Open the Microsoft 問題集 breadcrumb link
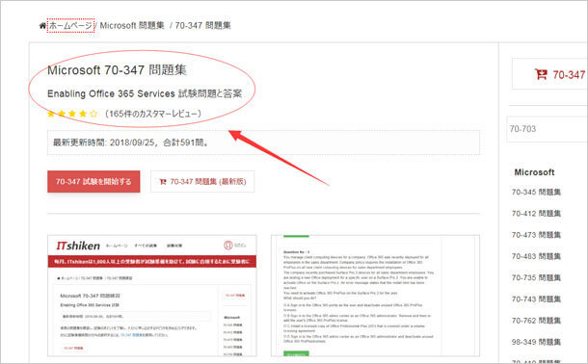The height and width of the screenshot is (364, 588). pos(132,25)
